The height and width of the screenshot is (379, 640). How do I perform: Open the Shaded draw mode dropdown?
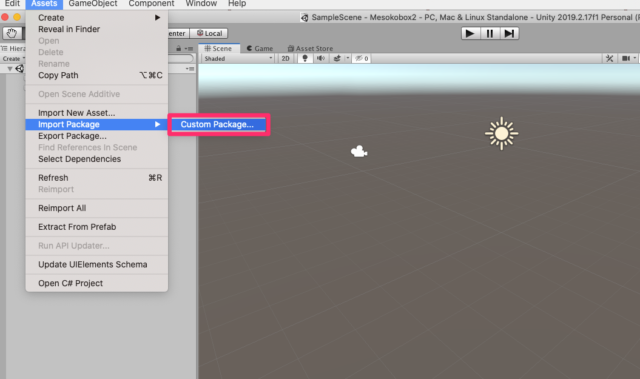238,58
